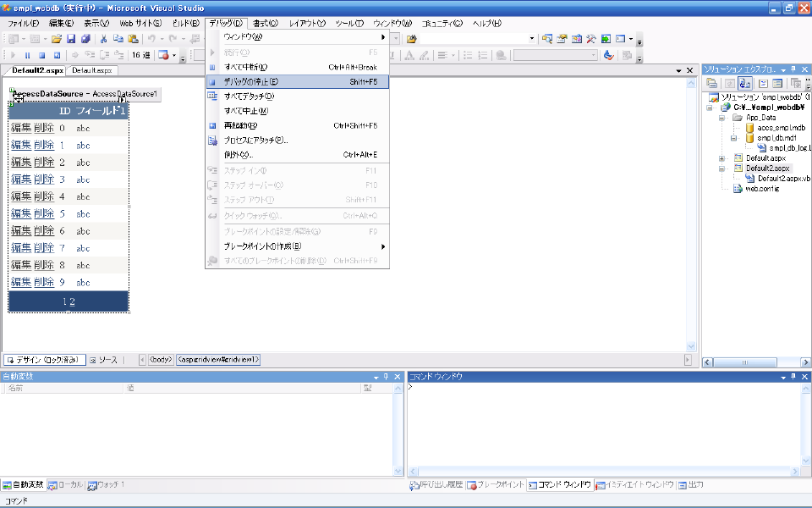812x508 pixels.
Task: Click the <asp:gridview#gridview1> tag button
Action: click(218, 360)
